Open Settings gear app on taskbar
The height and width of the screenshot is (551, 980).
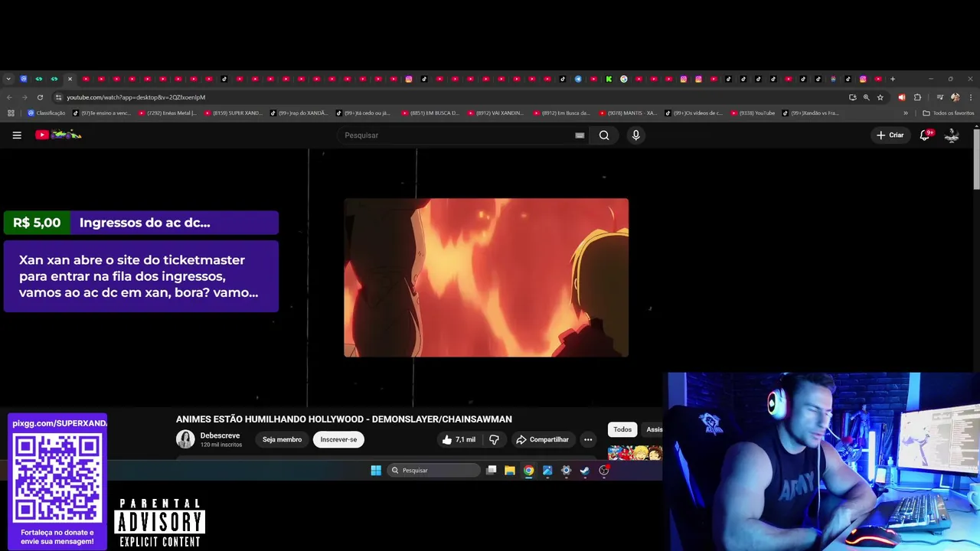[566, 471]
